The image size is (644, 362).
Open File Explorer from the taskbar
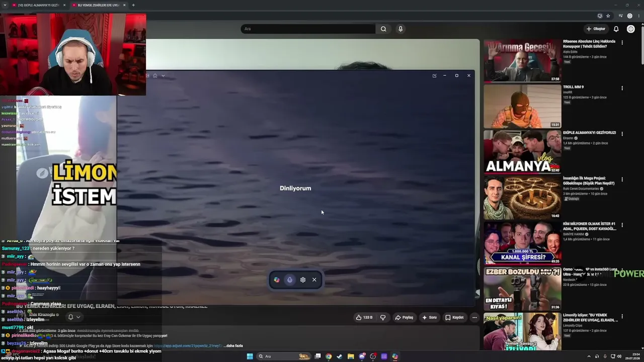click(351, 356)
